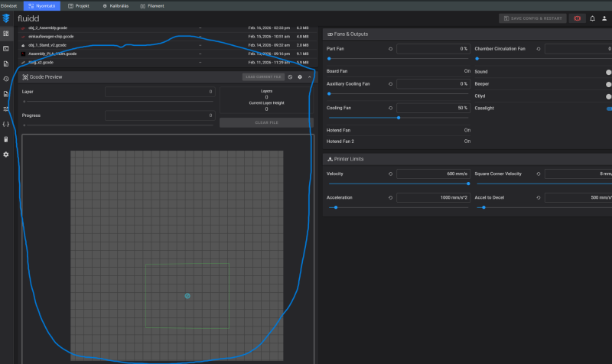This screenshot has height=364, width=612.
Task: Click the Settings gear in the sidebar
Action: [x=6, y=154]
